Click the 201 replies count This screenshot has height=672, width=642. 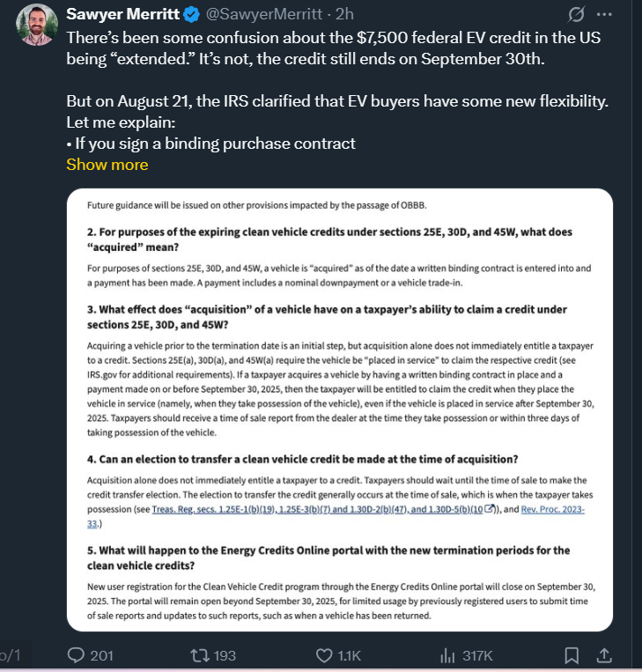pos(101,656)
